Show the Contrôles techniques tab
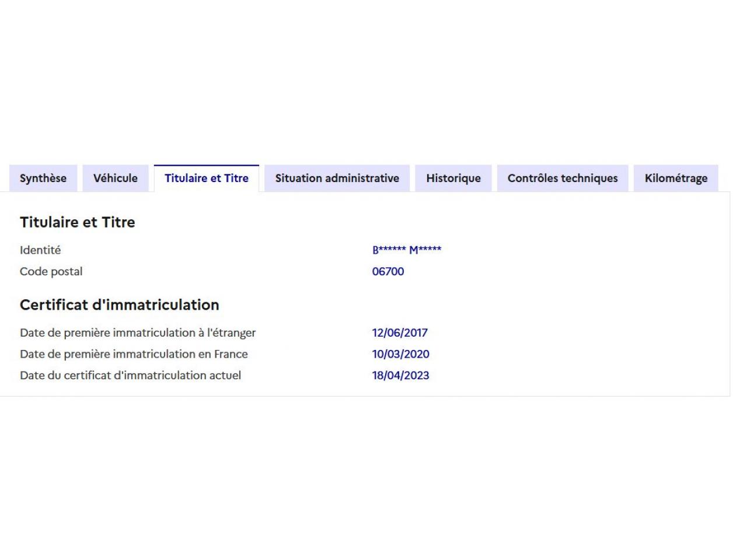This screenshot has height=560, width=747. coord(563,178)
